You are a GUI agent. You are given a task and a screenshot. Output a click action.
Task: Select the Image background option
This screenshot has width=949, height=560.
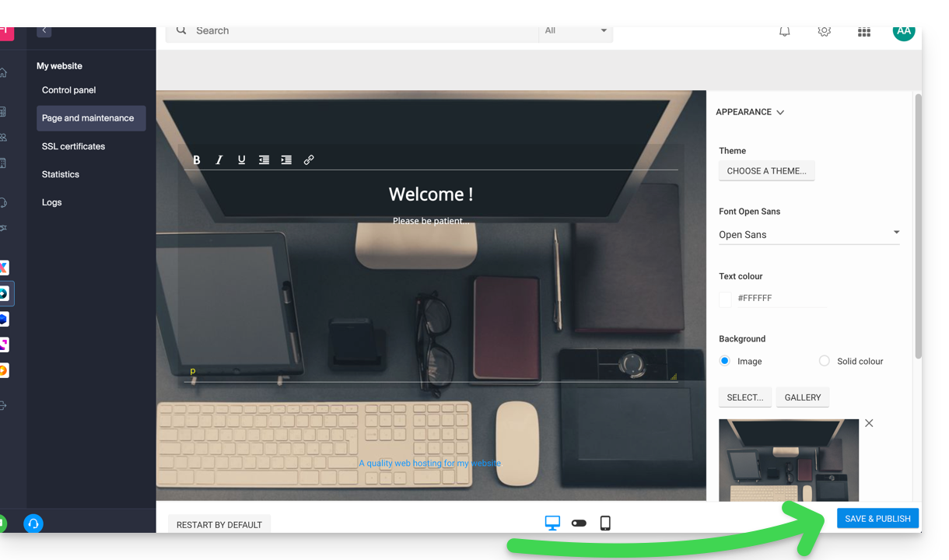coord(725,361)
